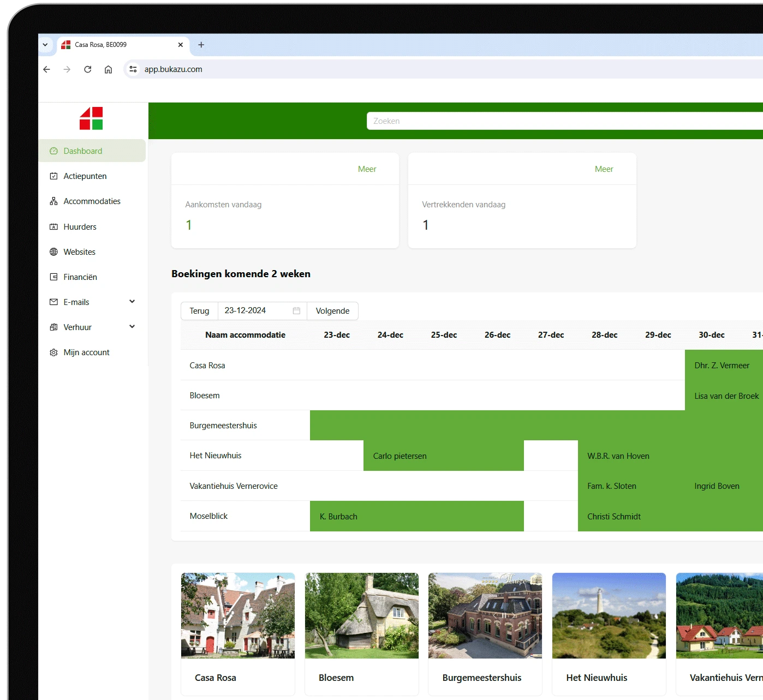763x700 pixels.
Task: Click Moselblick row name in table
Action: coord(208,516)
